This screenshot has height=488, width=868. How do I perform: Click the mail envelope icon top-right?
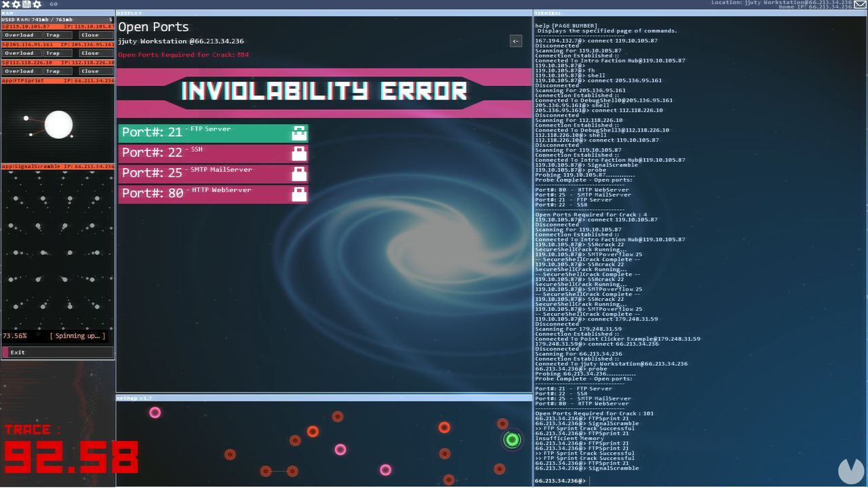[x=859, y=5]
